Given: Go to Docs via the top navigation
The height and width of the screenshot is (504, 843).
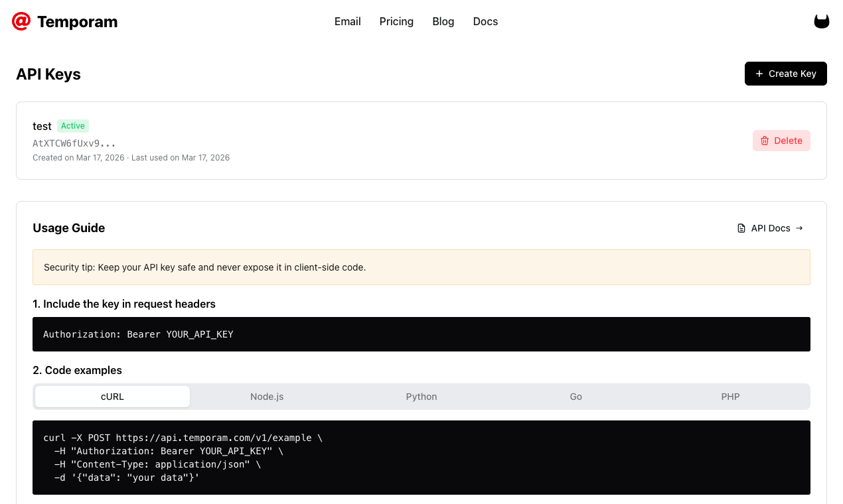Looking at the screenshot, I should pyautogui.click(x=485, y=21).
